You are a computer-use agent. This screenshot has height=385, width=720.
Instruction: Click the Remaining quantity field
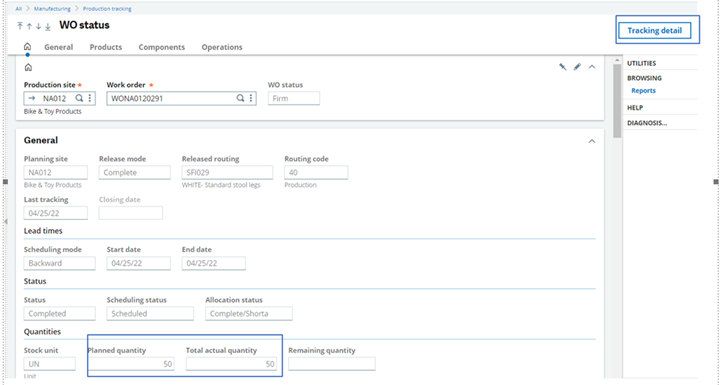[332, 364]
